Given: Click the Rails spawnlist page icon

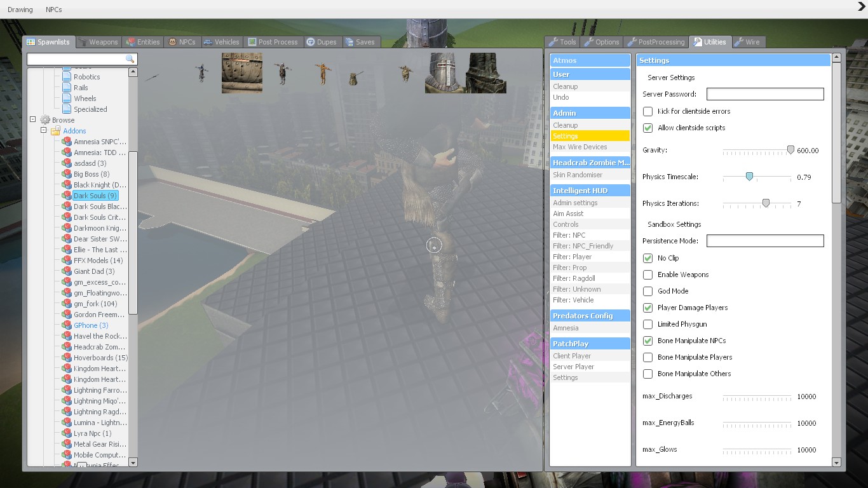Looking at the screenshot, I should coord(67,88).
